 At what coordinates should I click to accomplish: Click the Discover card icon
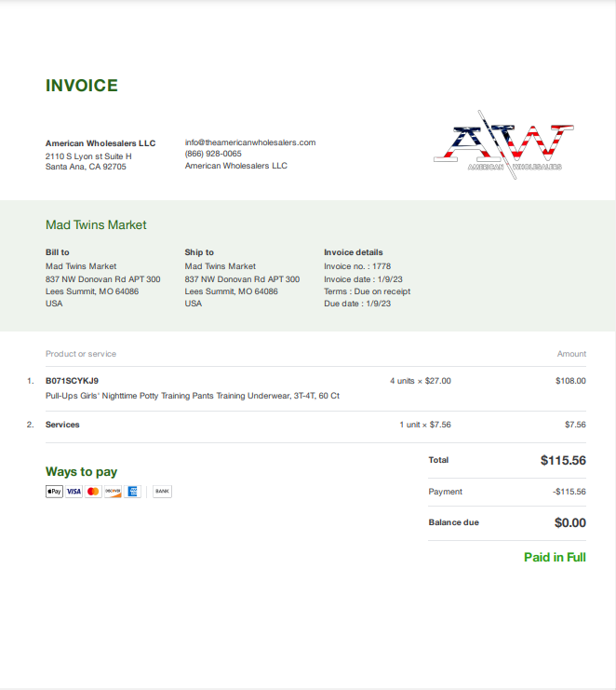pyautogui.click(x=113, y=491)
